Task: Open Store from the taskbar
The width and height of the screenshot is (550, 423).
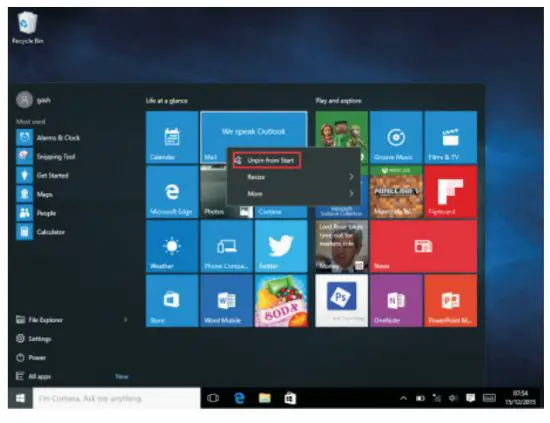Action: [x=290, y=398]
